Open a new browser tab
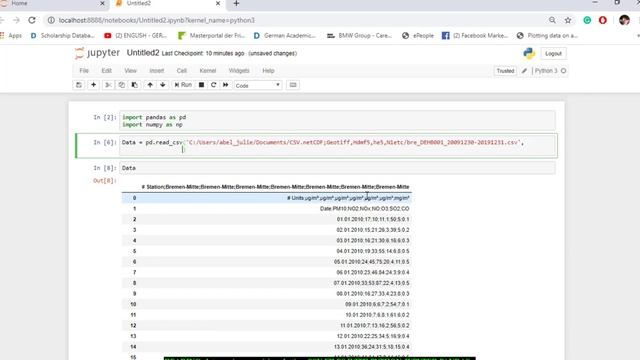 [236, 3]
